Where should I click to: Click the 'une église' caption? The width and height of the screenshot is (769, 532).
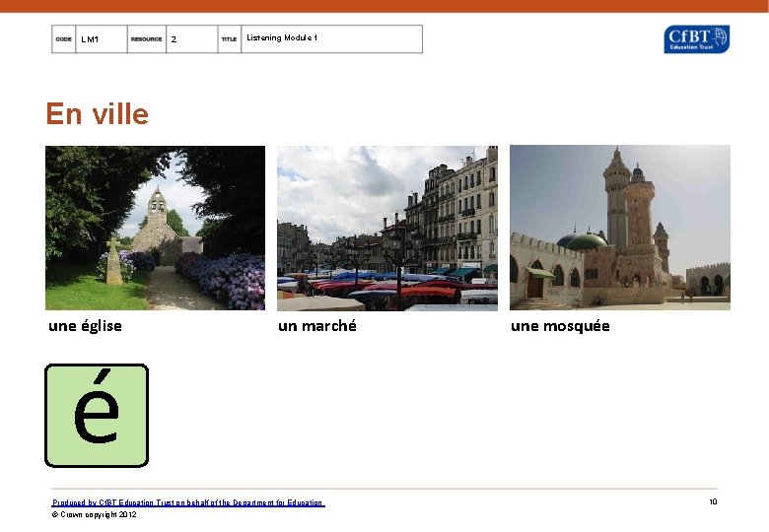86,326
